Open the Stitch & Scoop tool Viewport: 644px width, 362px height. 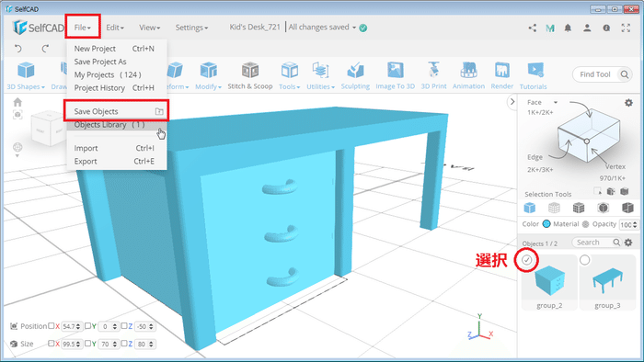(x=249, y=75)
